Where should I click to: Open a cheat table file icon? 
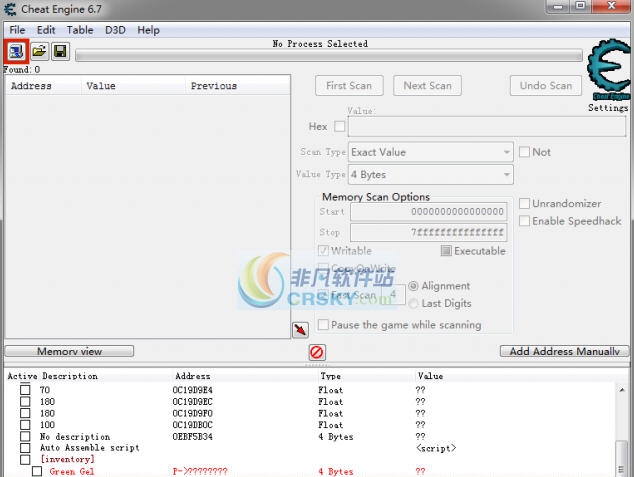coord(39,51)
